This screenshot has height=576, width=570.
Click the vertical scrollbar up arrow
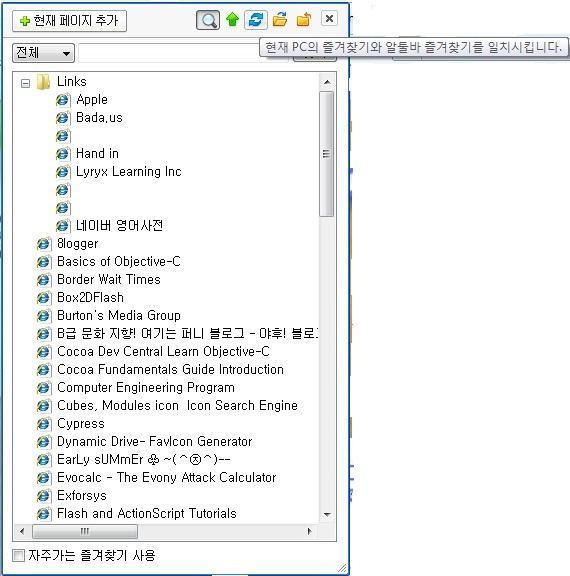click(x=327, y=82)
